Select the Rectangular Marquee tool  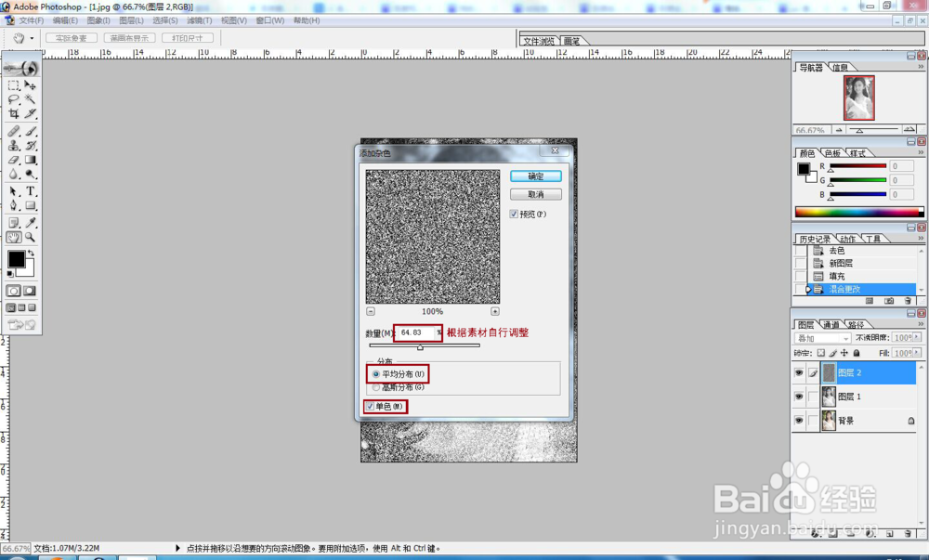click(x=14, y=85)
